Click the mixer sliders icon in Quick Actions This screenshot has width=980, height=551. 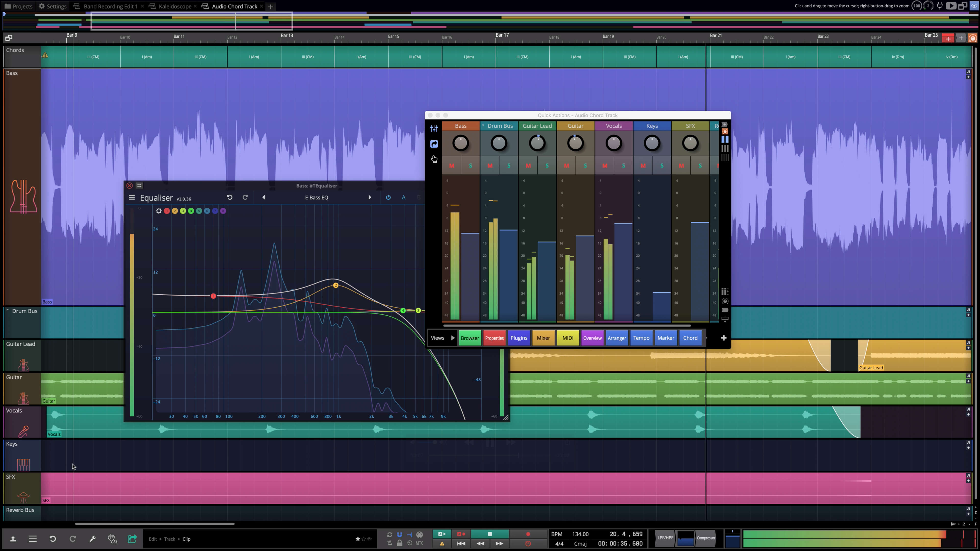434,129
